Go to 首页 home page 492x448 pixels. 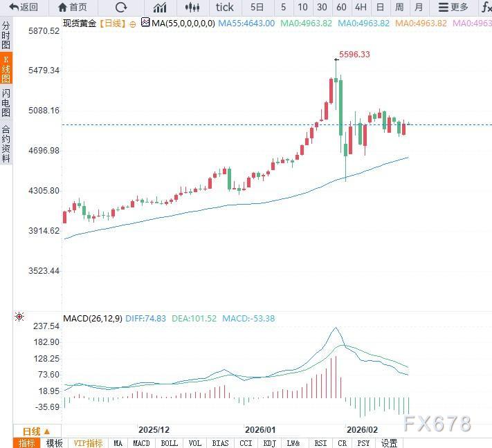point(73,8)
